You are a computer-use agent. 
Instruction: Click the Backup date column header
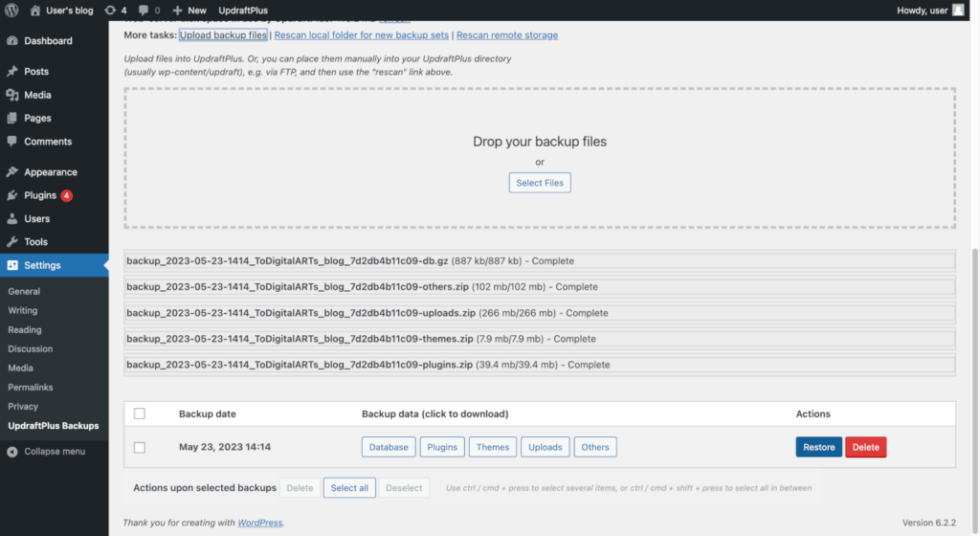coord(208,413)
